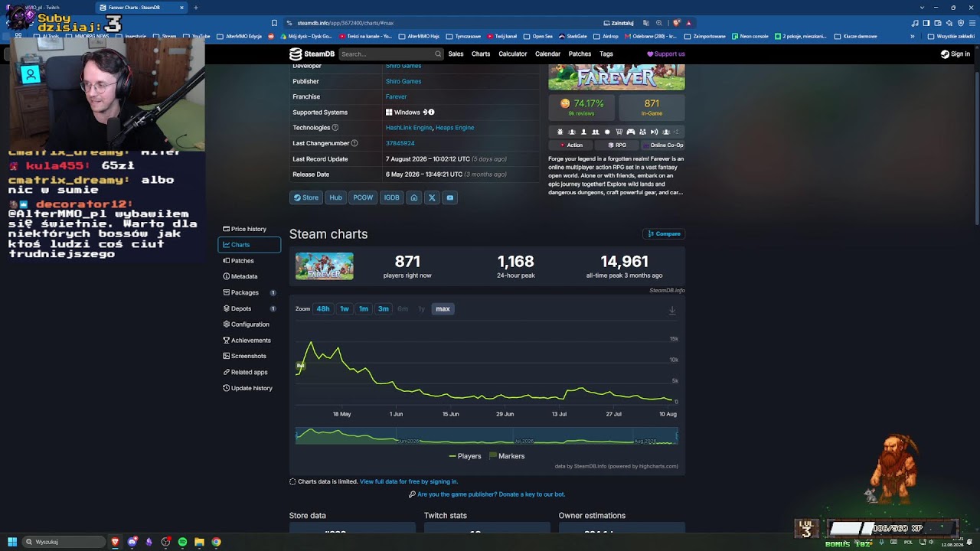Open the browser tab search dropdown

coord(923,8)
